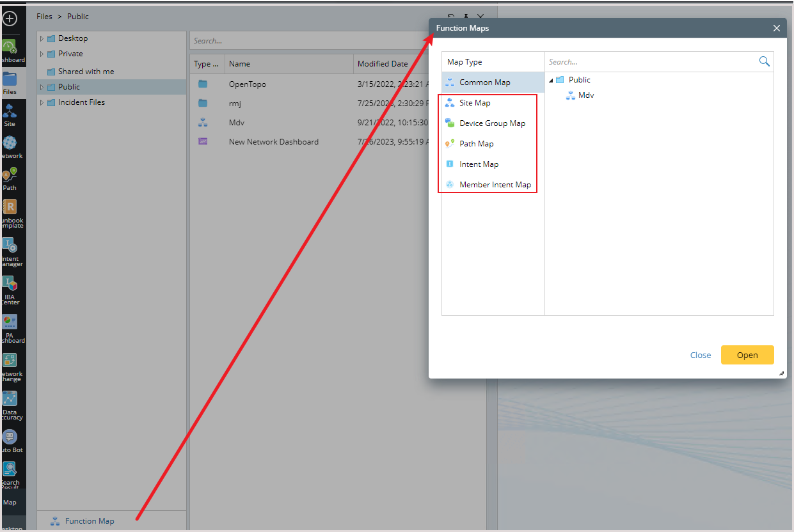This screenshot has width=794, height=532.
Task: Select the OpenTopo file name
Action: pos(248,84)
